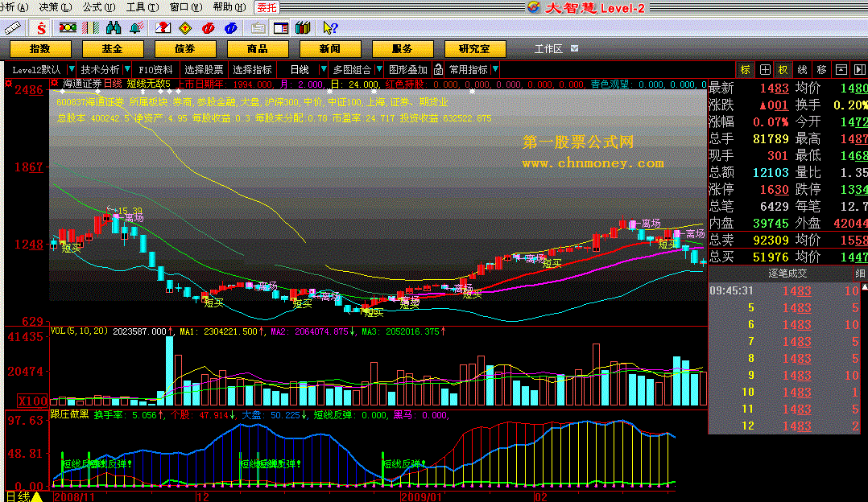Toggle the 线 drawing button
This screenshot has height=502, width=868.
tap(802, 70)
